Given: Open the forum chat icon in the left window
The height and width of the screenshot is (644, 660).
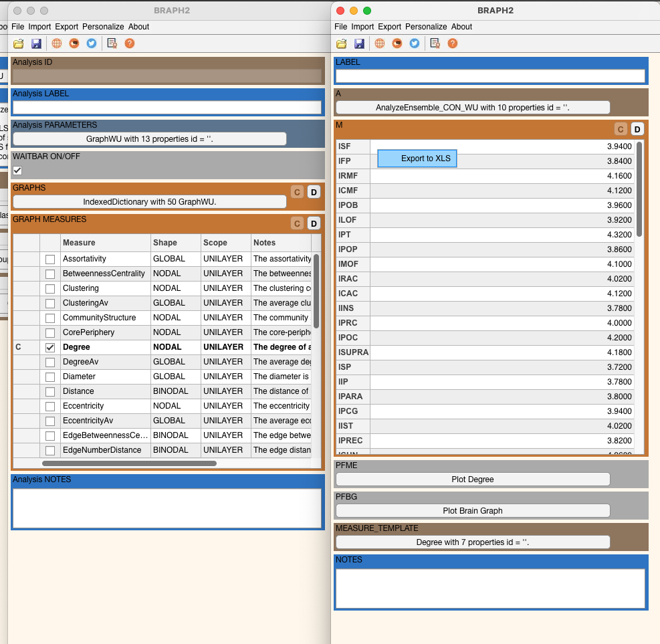Looking at the screenshot, I should [x=74, y=43].
